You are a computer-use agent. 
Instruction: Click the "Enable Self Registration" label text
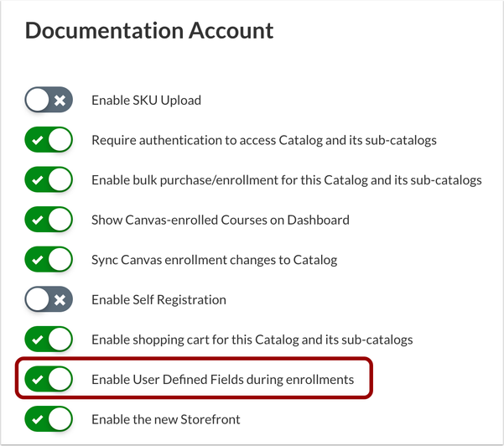coord(158,299)
